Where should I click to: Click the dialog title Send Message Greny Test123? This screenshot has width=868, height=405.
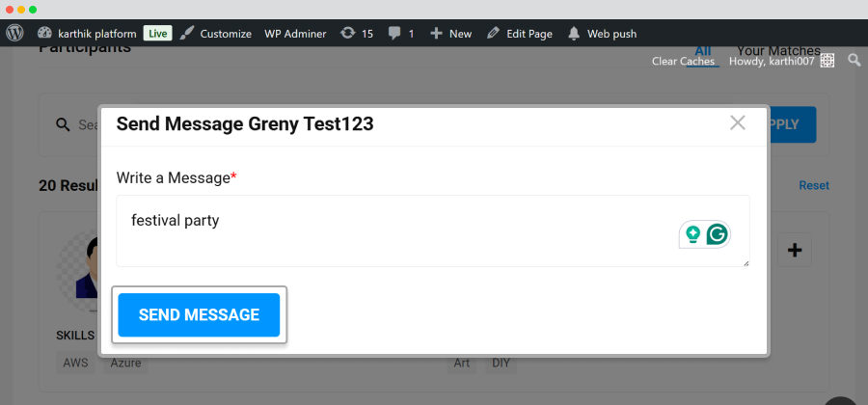coord(245,124)
